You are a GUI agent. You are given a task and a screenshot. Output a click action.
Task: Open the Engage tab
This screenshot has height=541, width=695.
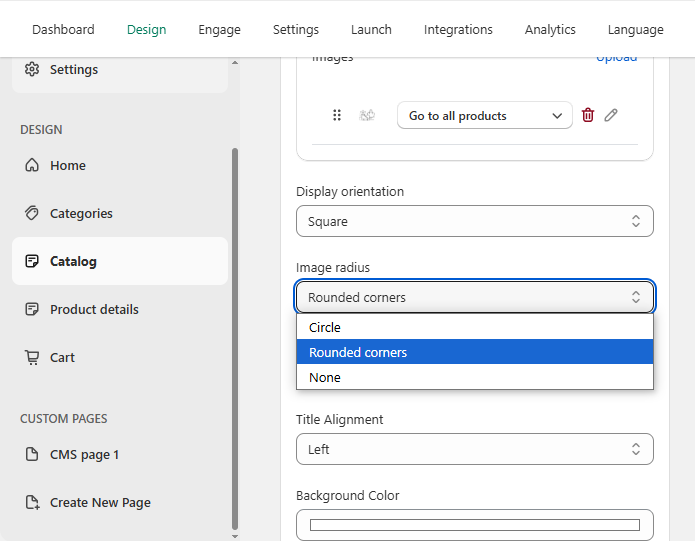click(x=219, y=30)
